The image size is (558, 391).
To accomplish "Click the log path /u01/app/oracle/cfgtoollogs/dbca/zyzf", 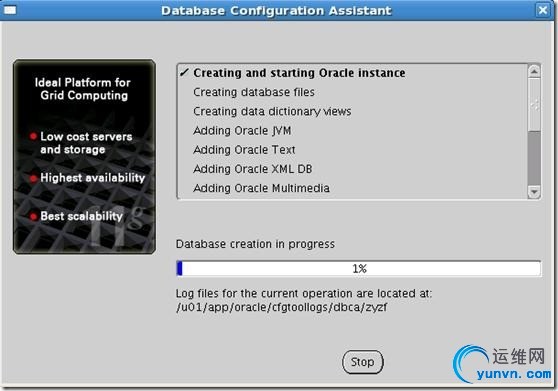I will point(281,307).
